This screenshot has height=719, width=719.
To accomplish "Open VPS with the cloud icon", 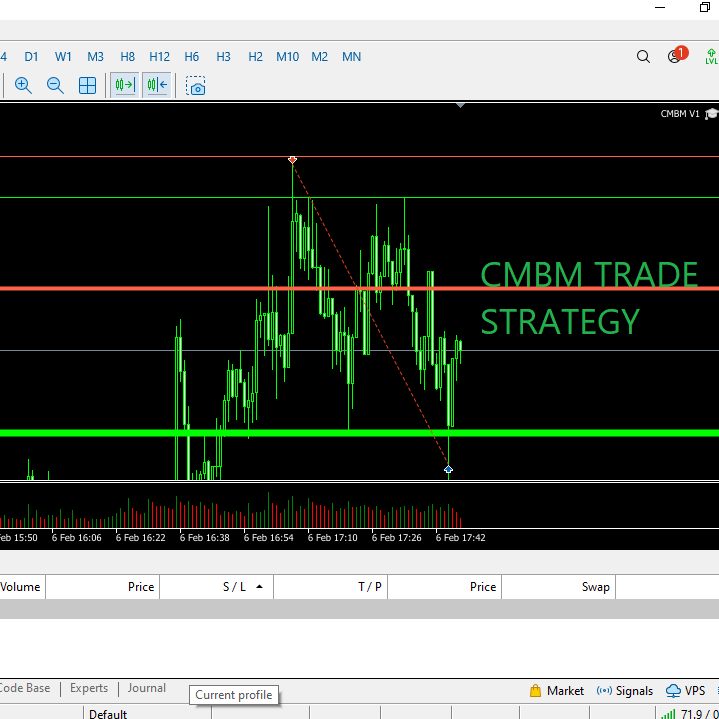I will pos(685,691).
